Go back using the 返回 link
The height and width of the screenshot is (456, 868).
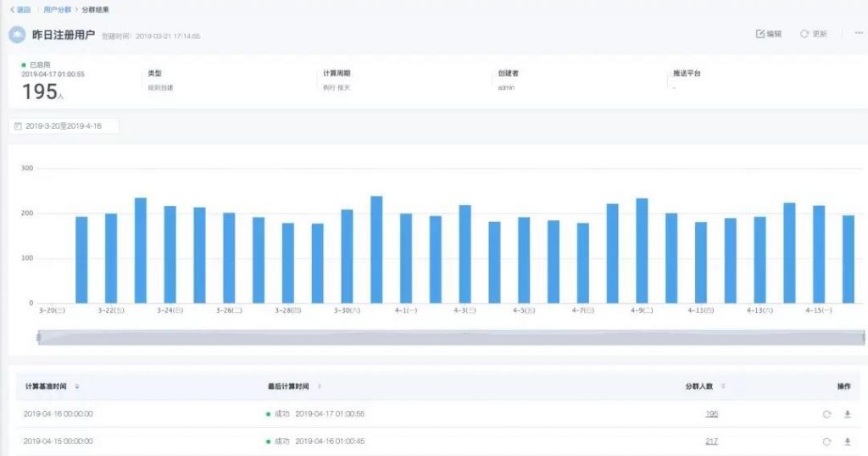pyautogui.click(x=20, y=9)
